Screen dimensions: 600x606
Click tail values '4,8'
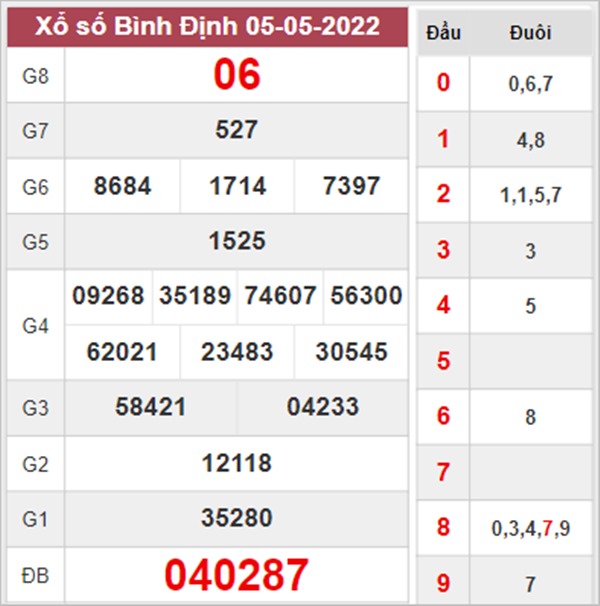coord(530,140)
